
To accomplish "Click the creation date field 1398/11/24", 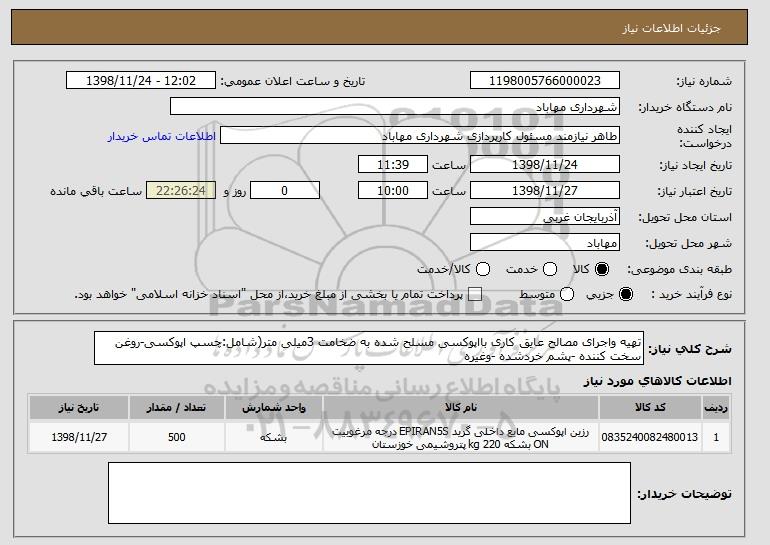I will click(545, 164).
